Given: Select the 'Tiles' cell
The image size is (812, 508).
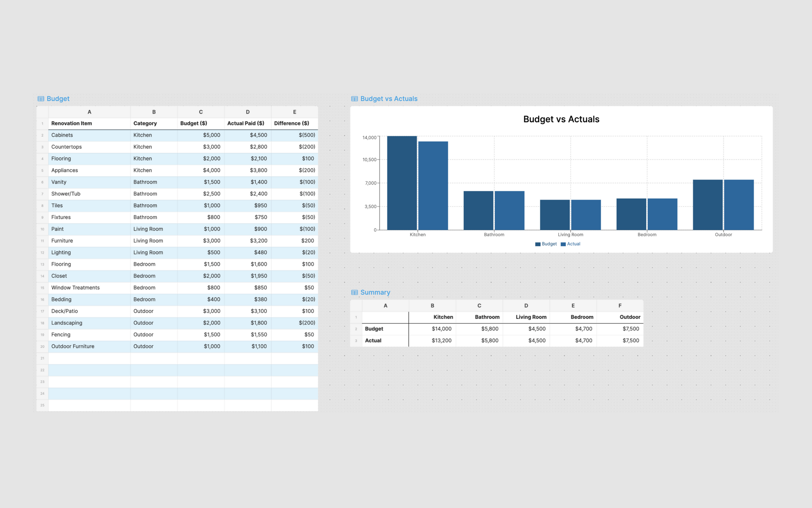Looking at the screenshot, I should point(89,206).
